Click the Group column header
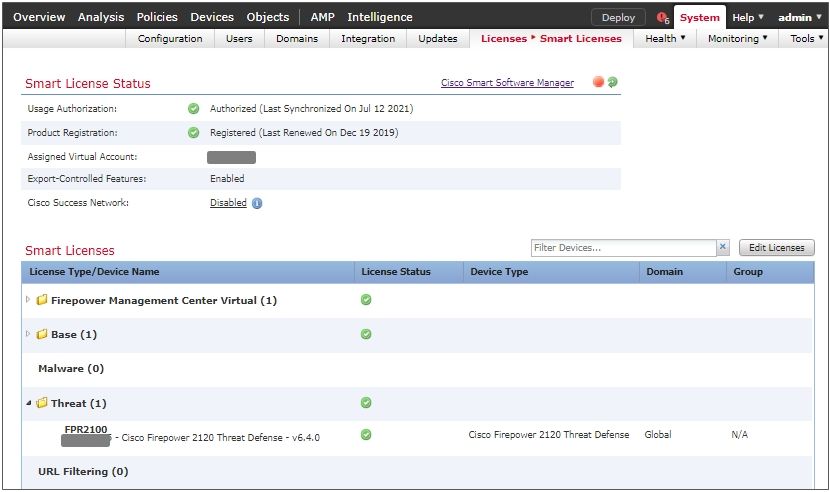The image size is (830, 492). 770,272
